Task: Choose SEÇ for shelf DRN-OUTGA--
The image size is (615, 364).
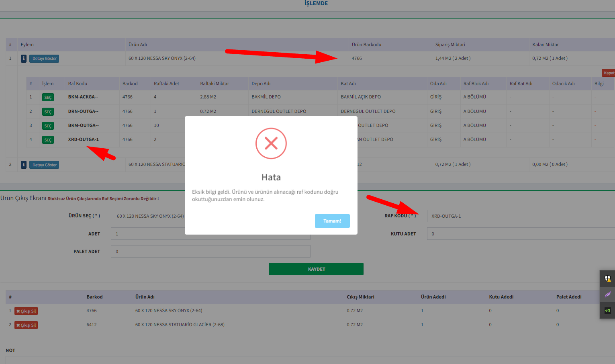Action: click(48, 112)
